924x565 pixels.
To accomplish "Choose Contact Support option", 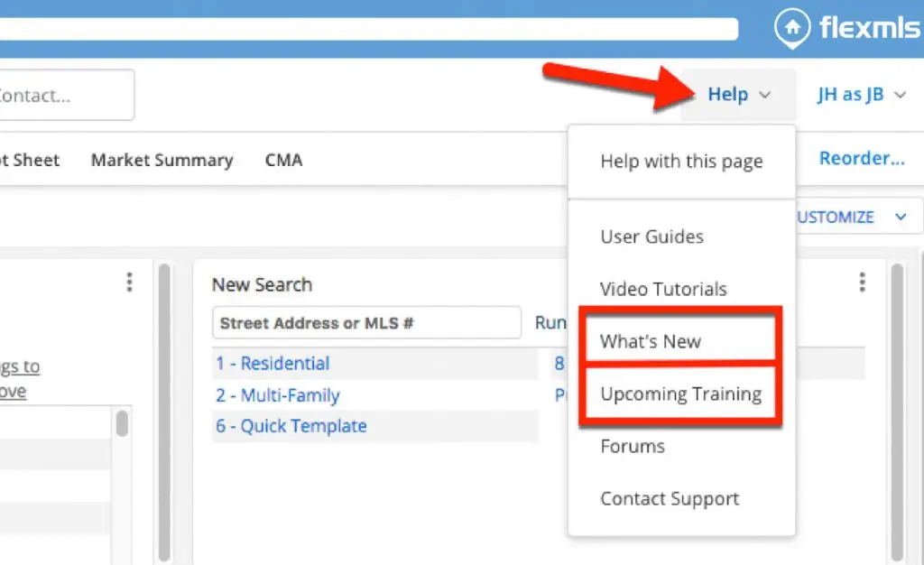I will pyautogui.click(x=670, y=498).
